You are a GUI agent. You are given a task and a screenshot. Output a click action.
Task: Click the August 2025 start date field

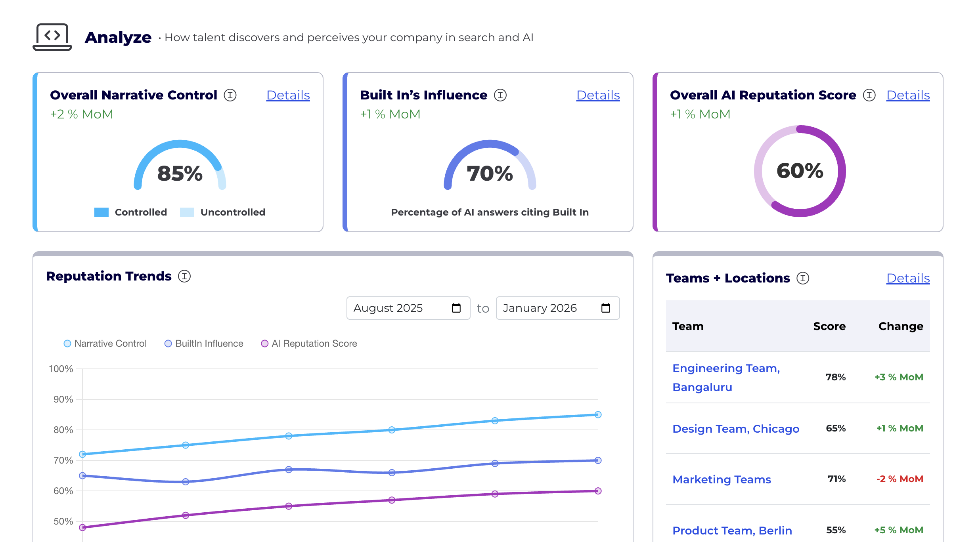coord(408,308)
